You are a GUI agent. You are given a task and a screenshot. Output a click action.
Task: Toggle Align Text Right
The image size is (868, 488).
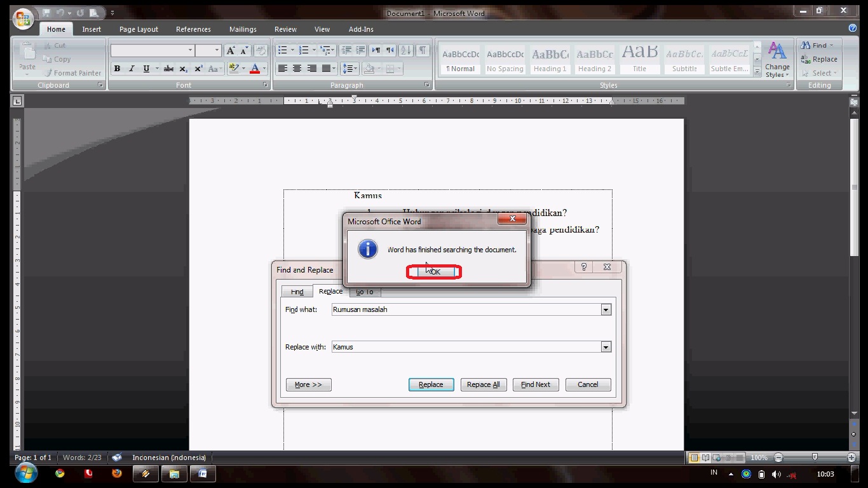point(311,69)
